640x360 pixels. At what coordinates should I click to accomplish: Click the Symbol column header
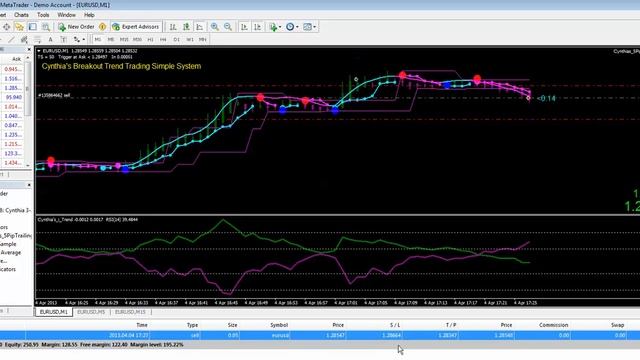(x=279, y=325)
